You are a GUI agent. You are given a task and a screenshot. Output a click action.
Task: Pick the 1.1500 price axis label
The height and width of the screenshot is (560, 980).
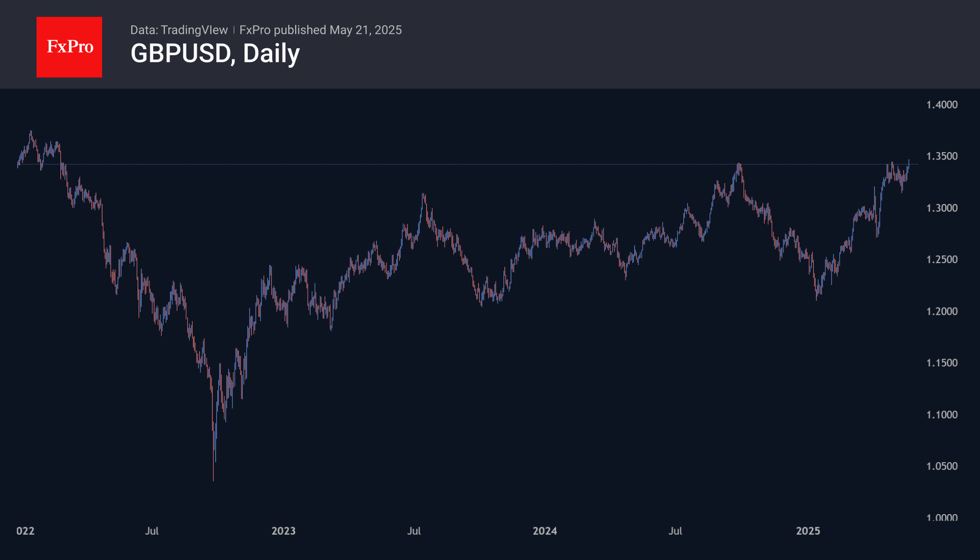click(x=942, y=363)
